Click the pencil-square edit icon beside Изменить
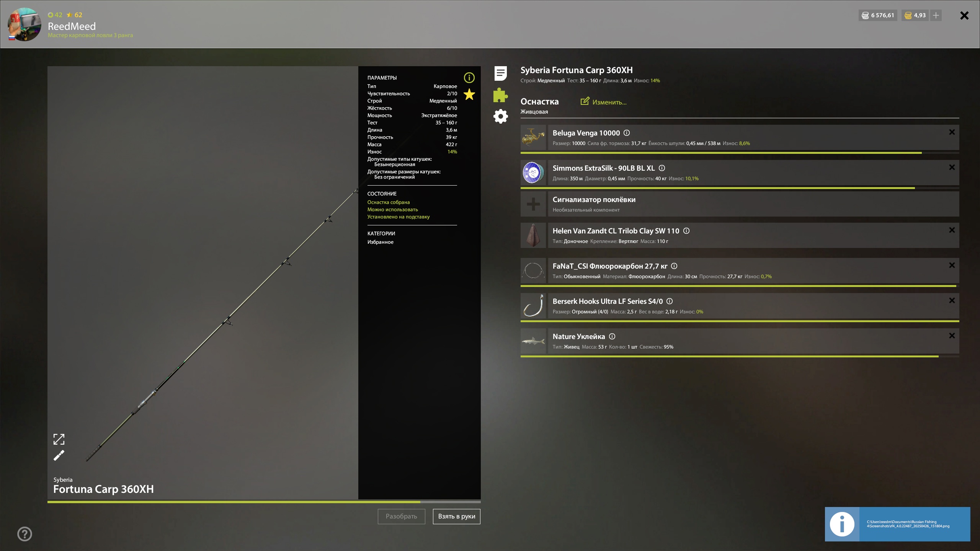 click(x=585, y=101)
